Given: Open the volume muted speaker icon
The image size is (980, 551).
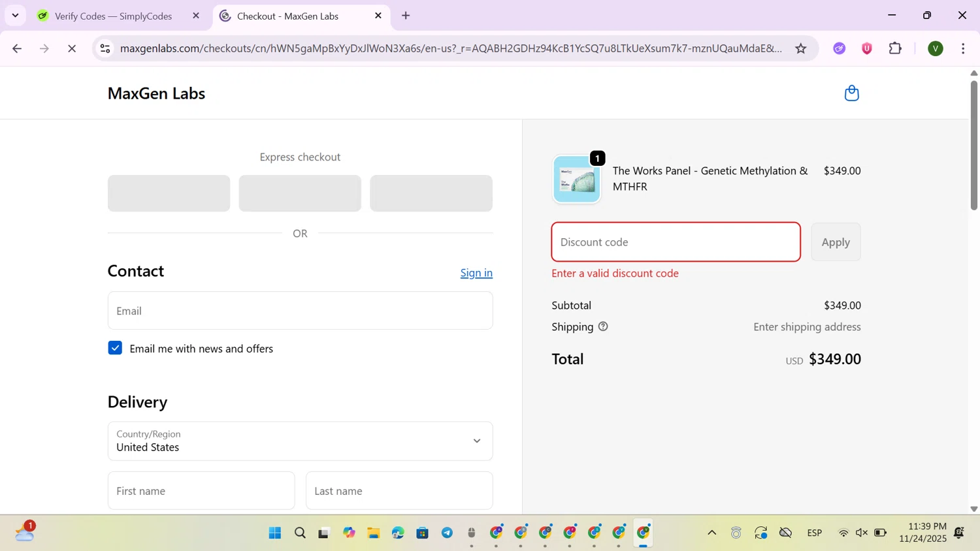Looking at the screenshot, I should click(862, 533).
